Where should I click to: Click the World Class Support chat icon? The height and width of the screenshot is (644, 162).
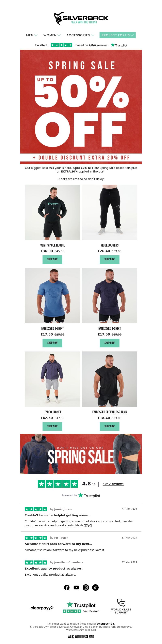click(x=121, y=602)
